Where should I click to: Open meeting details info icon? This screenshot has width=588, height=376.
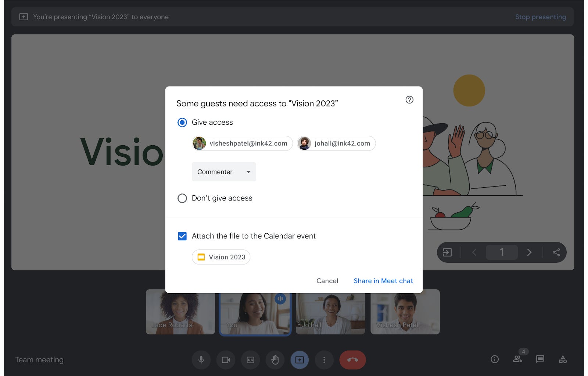(x=495, y=359)
